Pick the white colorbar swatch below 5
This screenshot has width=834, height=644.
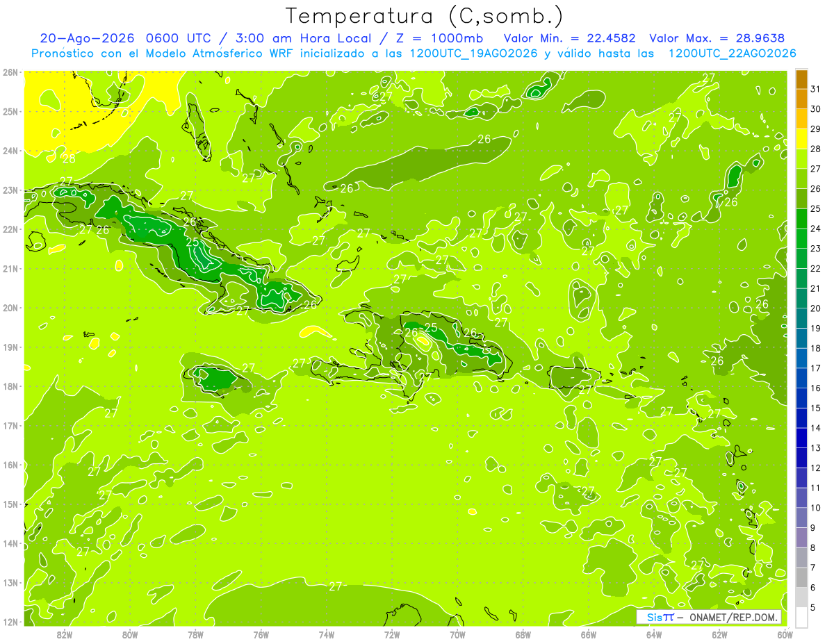801,617
